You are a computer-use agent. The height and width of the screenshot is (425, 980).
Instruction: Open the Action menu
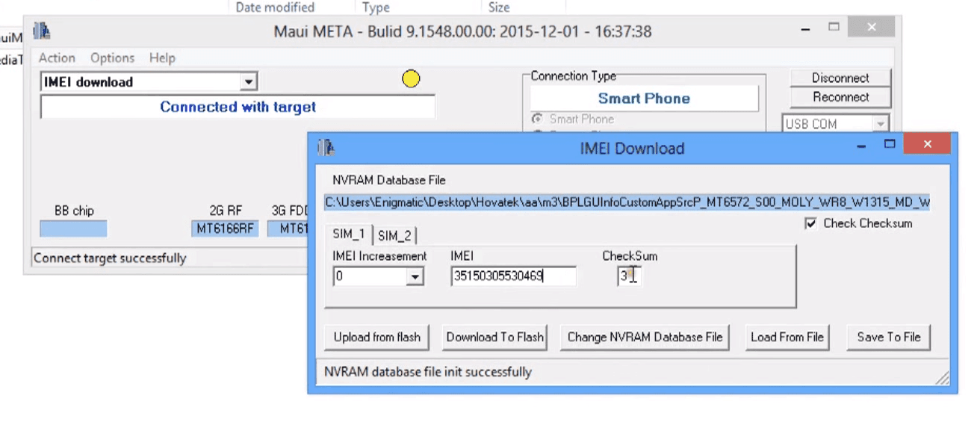[57, 58]
